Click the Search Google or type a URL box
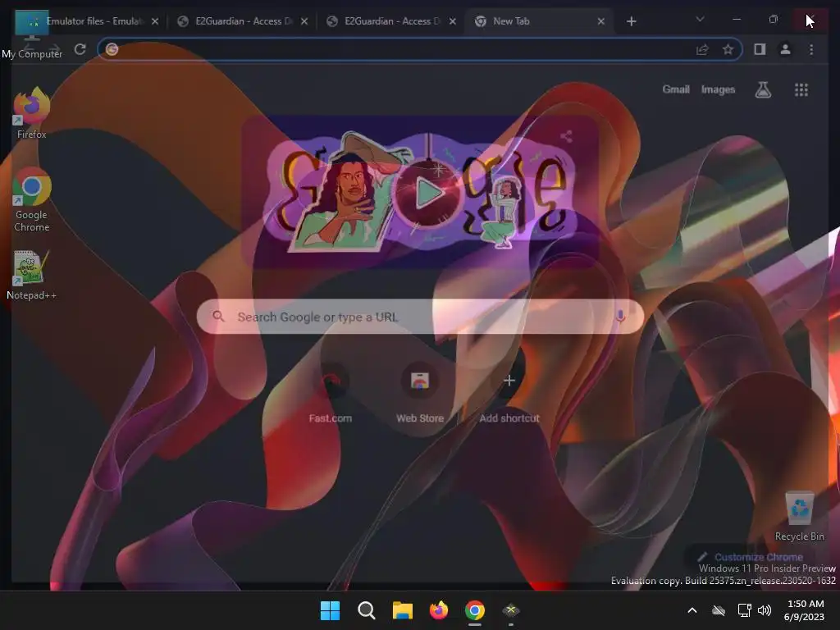 tap(421, 317)
